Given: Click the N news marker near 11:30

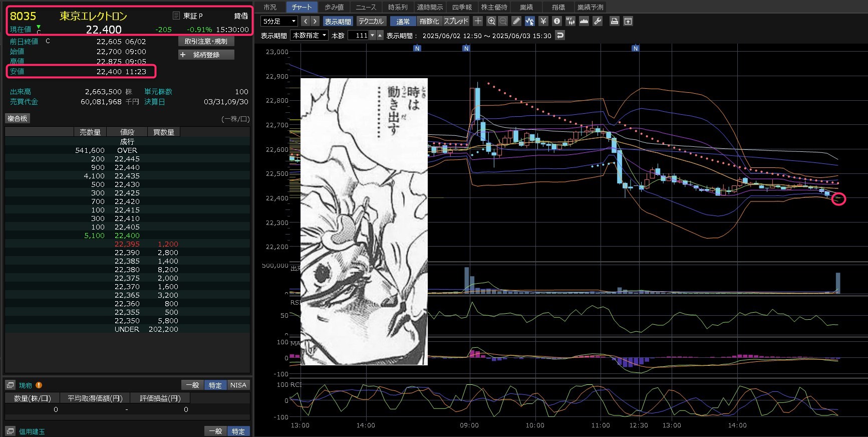Looking at the screenshot, I should pos(635,48).
